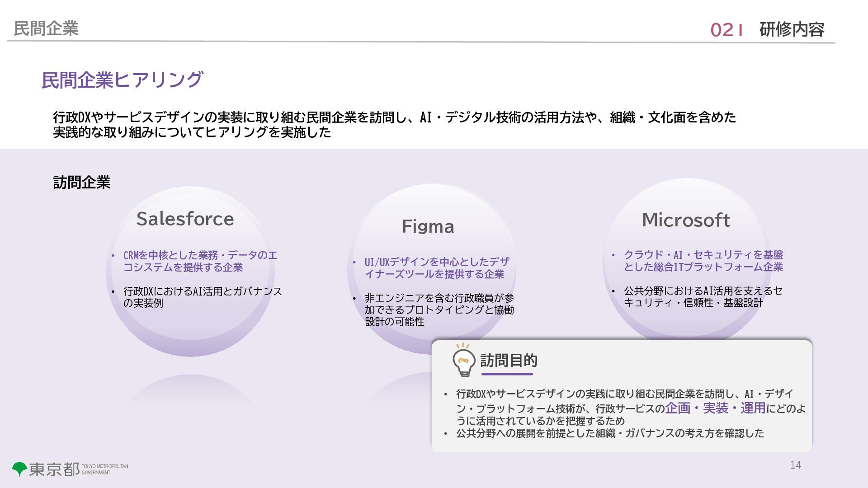
Task: Click the purple 企画・実装・運用 highlighted text
Action: click(x=715, y=408)
